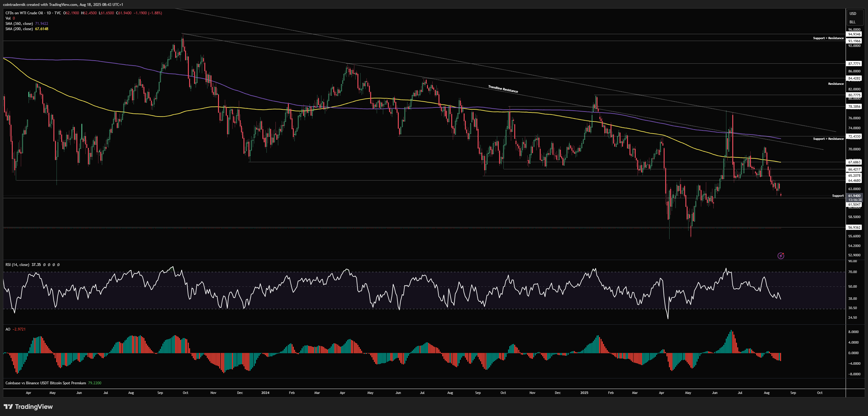This screenshot has height=416, width=868.
Task: Click the SMA 360 value 71.9422
Action: [x=41, y=24]
